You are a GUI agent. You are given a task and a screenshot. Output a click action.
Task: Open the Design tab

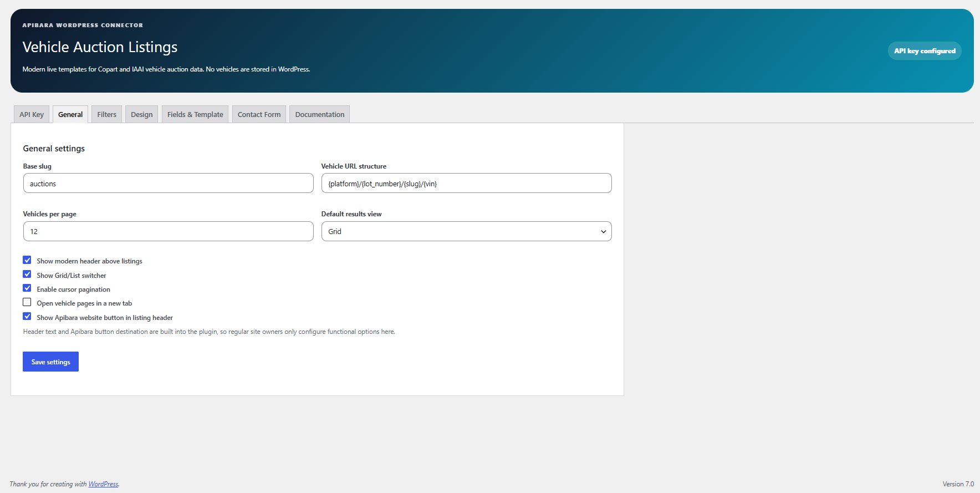point(142,114)
